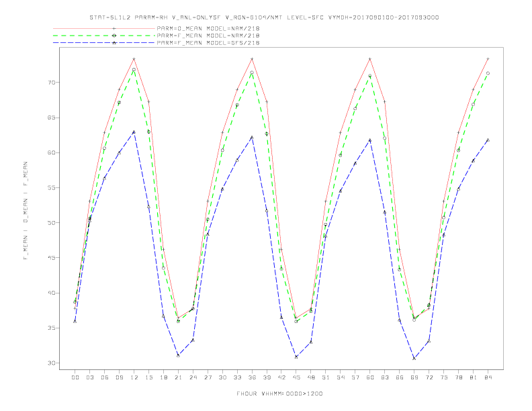The image size is (532, 411).
Task: Click blue GFS triangle marker at hour 00
Action: (x=75, y=321)
